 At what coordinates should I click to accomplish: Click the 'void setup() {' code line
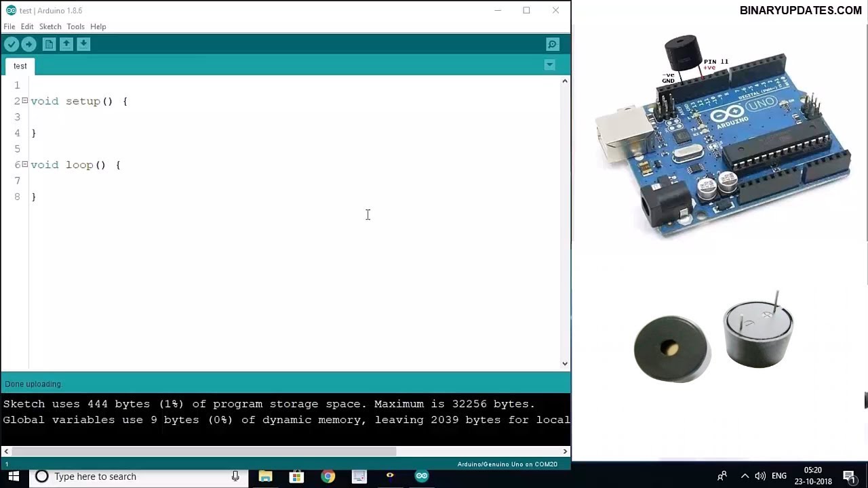(x=79, y=101)
